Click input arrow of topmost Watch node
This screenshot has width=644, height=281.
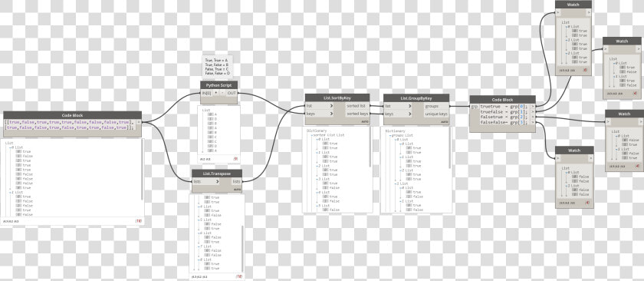coord(558,13)
